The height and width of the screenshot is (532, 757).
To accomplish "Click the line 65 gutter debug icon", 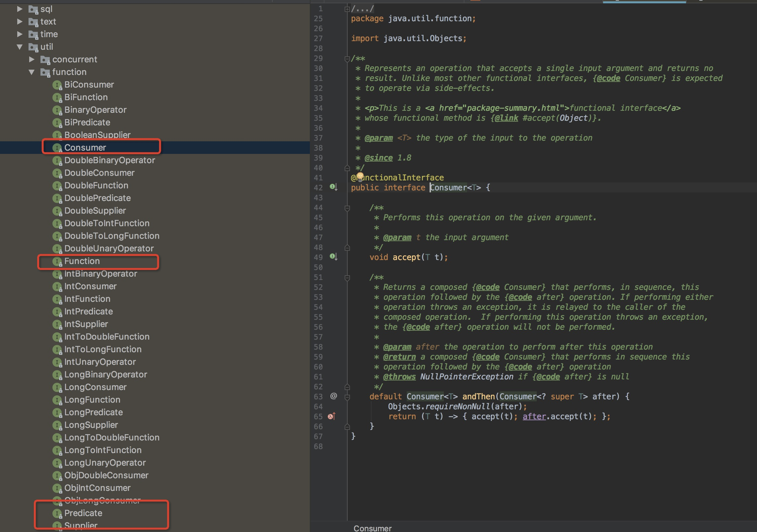I will tap(332, 416).
